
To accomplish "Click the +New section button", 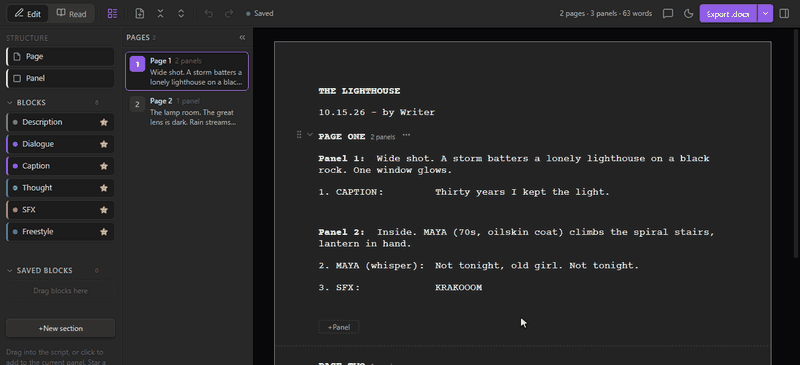I will [x=60, y=328].
